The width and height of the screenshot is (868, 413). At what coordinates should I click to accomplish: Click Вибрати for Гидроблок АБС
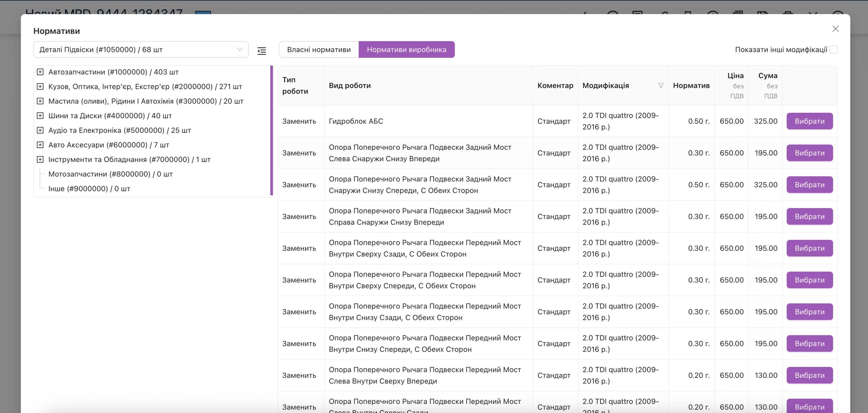810,121
